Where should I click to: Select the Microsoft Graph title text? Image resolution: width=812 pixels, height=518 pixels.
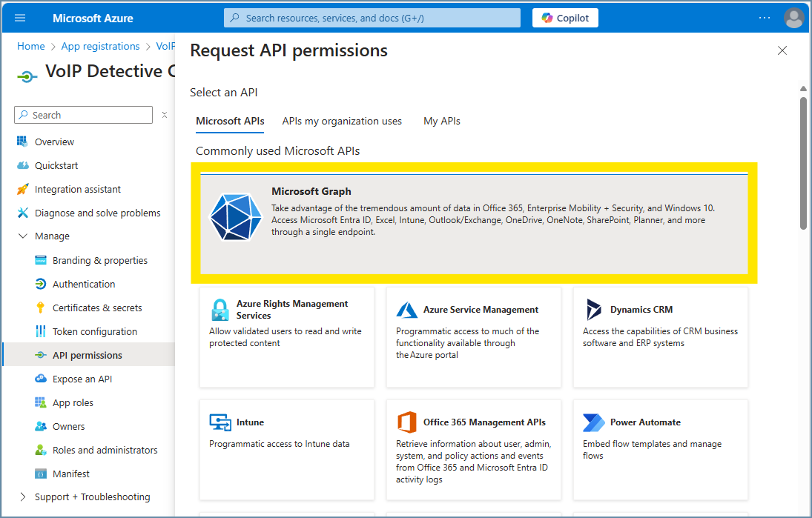pos(311,191)
